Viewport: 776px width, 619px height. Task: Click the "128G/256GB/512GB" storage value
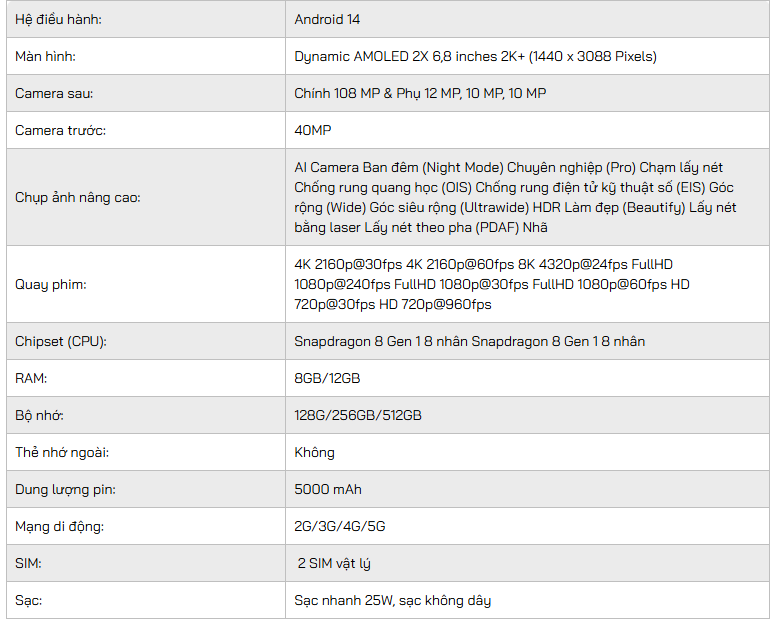point(358,415)
